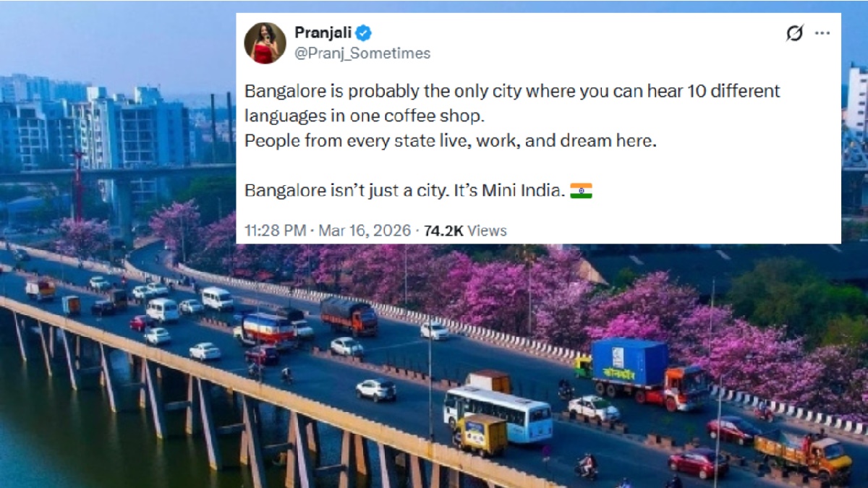Click the yellow goods van on the bridge
The image size is (868, 488).
click(480, 435)
